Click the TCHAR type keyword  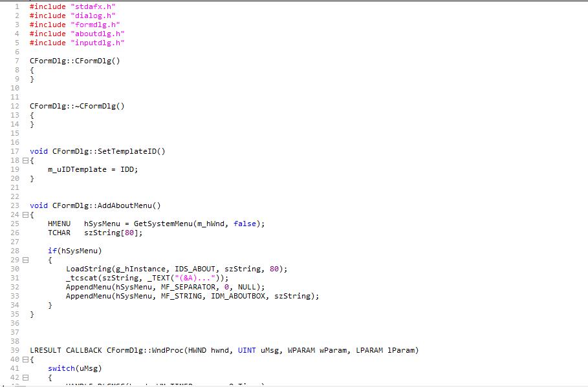coord(60,233)
